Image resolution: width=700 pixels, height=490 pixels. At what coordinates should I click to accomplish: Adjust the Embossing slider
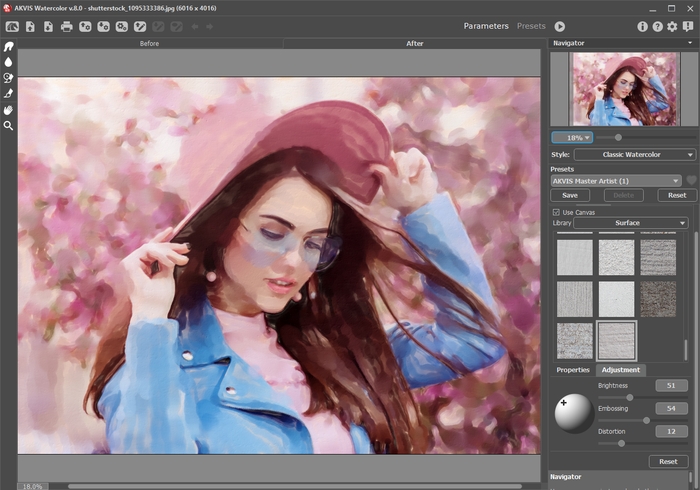(646, 420)
